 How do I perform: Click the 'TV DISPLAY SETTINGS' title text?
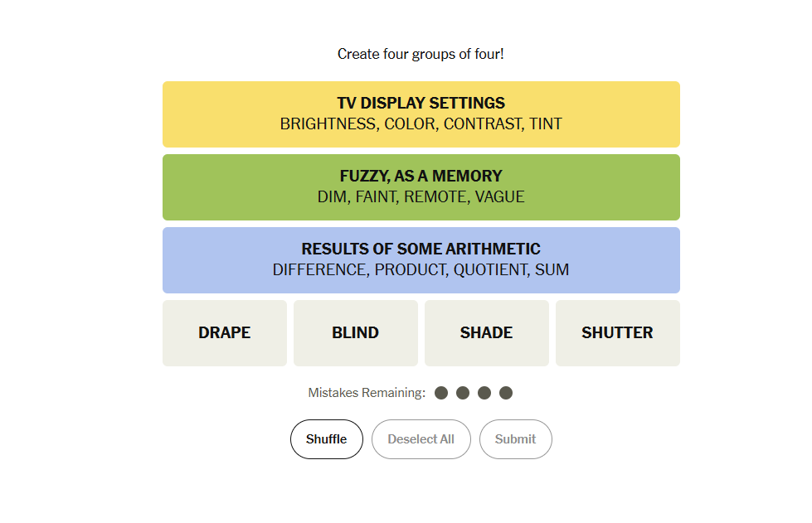(x=421, y=103)
